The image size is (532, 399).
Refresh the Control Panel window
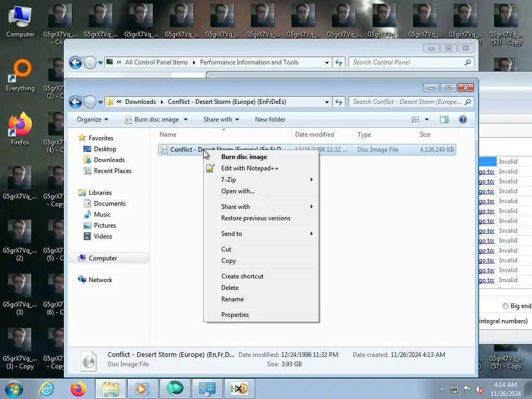[x=339, y=63]
